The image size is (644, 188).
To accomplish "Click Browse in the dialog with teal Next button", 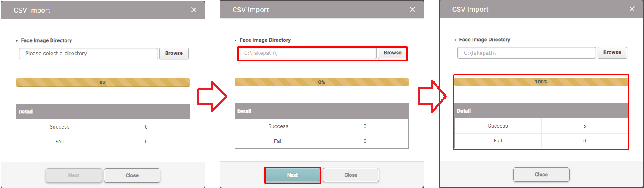I will coord(392,53).
